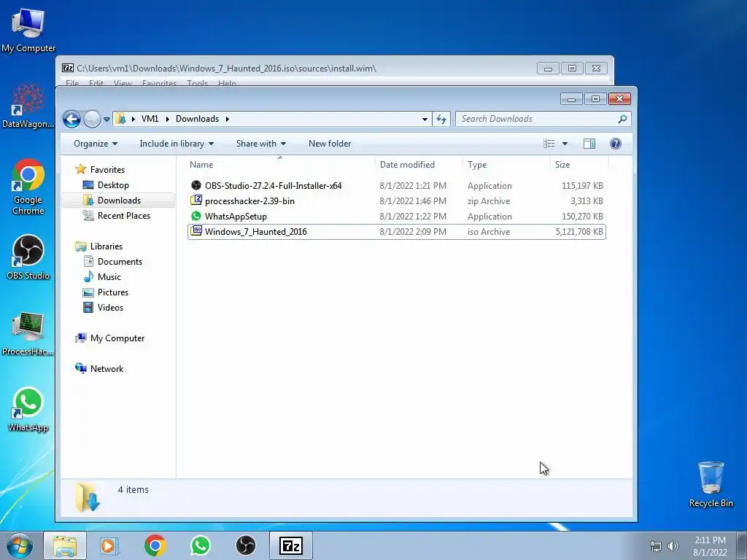Image resolution: width=747 pixels, height=560 pixels.
Task: Launch Windows Media Player from taskbar
Action: click(109, 545)
